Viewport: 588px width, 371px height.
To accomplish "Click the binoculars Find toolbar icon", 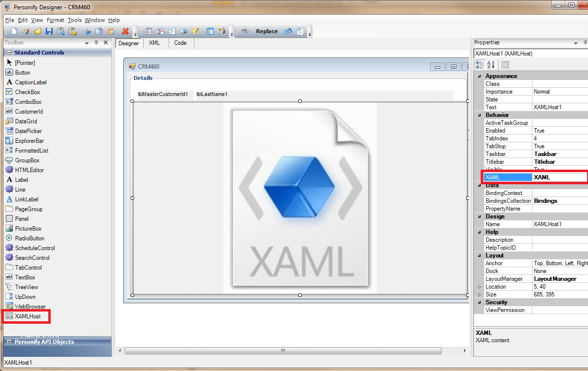I will pyautogui.click(x=245, y=31).
